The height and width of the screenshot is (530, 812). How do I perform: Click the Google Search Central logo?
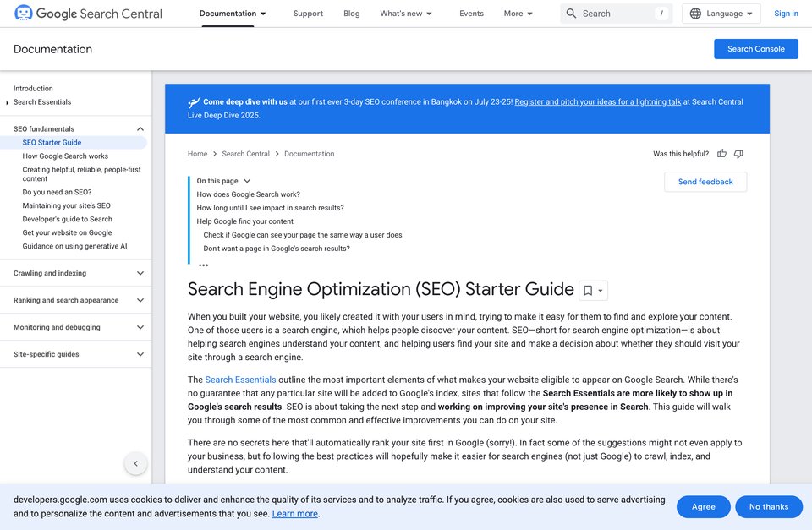click(x=88, y=14)
